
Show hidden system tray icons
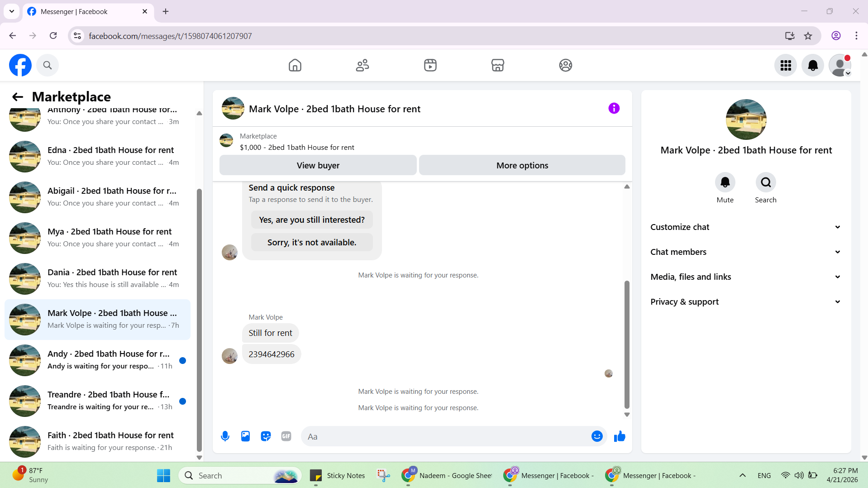point(743,475)
